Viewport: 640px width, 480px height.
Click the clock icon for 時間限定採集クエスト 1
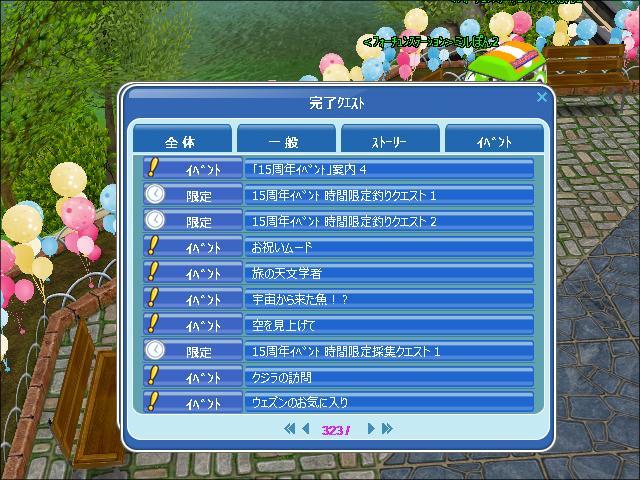[155, 350]
